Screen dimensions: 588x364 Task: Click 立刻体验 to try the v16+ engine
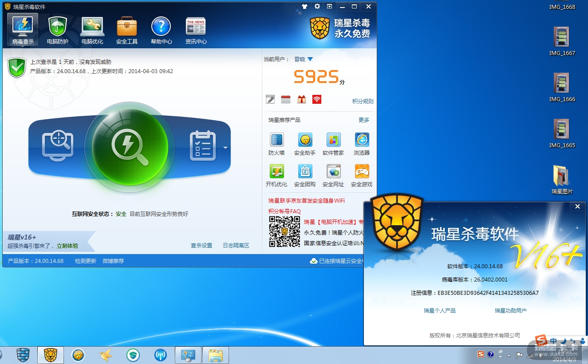tap(67, 246)
